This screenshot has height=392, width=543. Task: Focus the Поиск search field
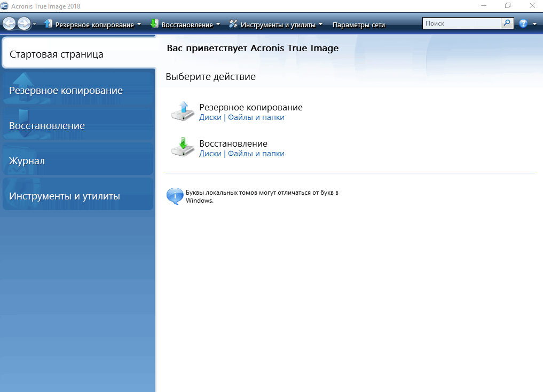pos(462,23)
